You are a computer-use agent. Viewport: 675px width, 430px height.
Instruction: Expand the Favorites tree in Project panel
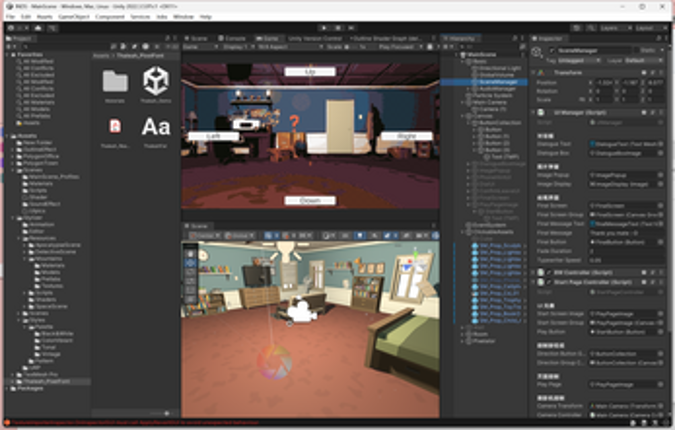pos(6,55)
